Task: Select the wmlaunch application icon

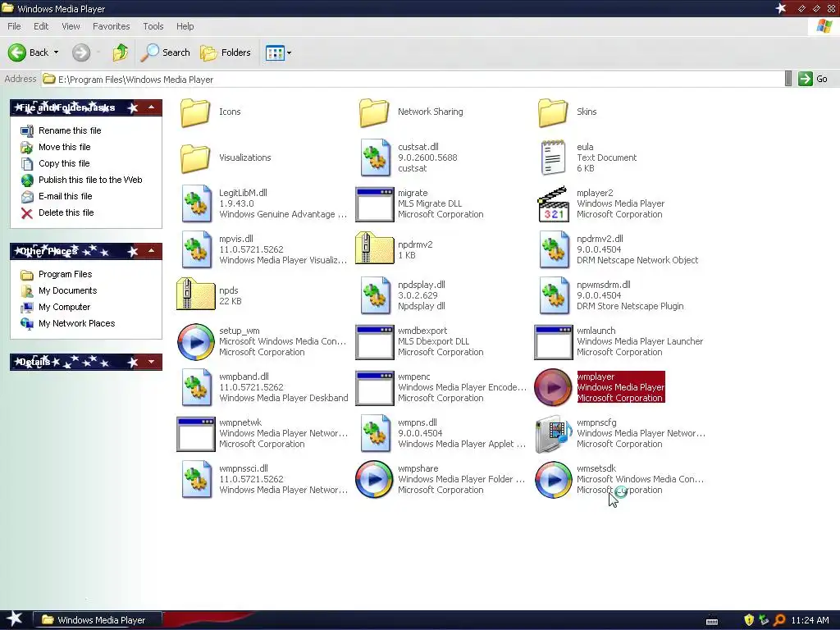Action: (x=554, y=342)
